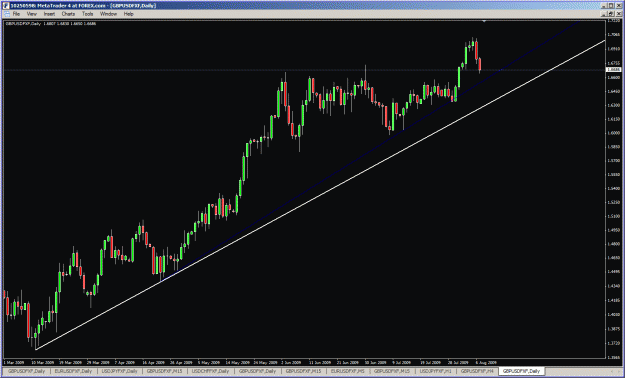
Task: Switch to the USDJPYFXF,Daily chart tab
Action: click(119, 371)
